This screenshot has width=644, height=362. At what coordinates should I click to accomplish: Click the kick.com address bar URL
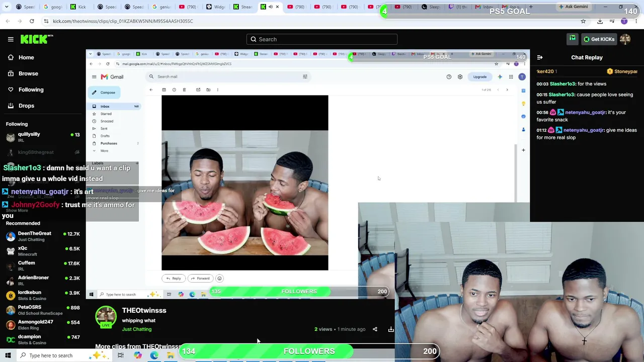tap(123, 21)
